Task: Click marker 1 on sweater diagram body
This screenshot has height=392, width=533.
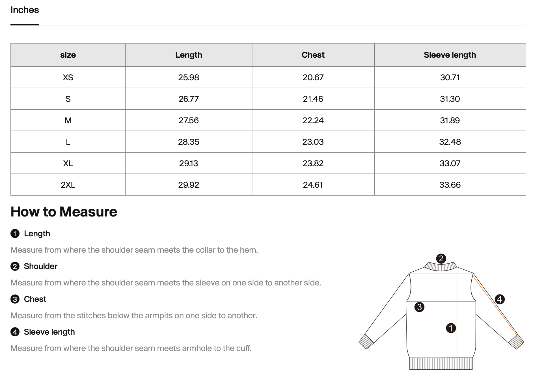Action: tap(451, 328)
